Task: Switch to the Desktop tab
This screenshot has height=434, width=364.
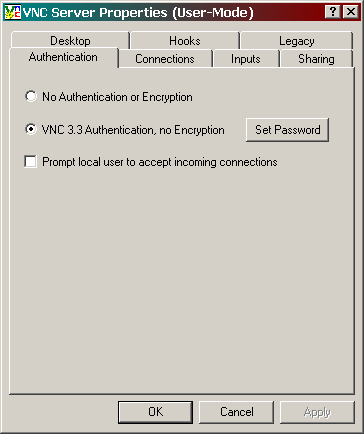Action: (70, 41)
